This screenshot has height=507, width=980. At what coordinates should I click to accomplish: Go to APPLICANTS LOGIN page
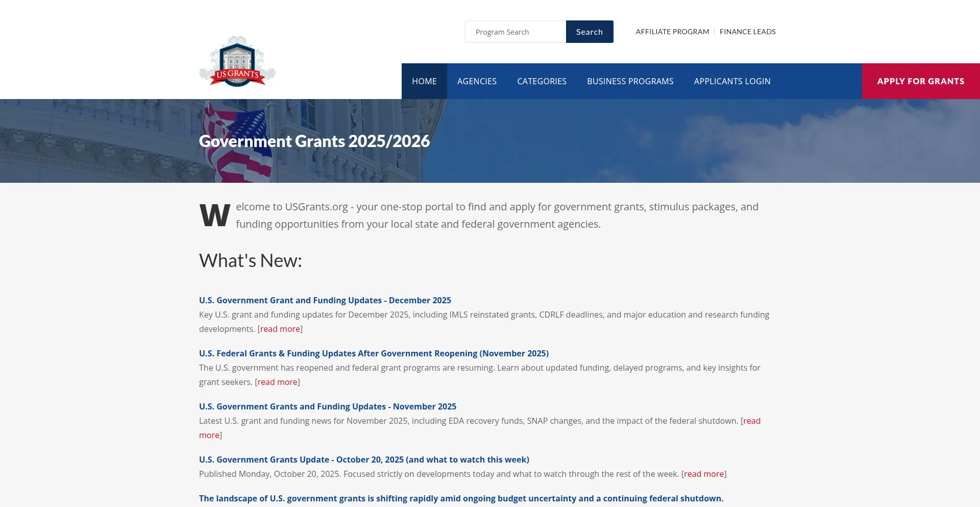[x=732, y=81]
